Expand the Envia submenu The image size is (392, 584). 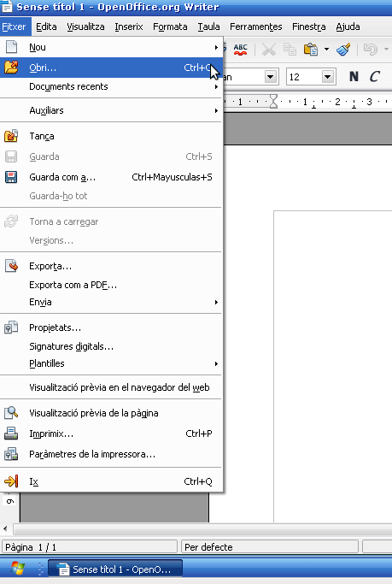click(x=111, y=302)
